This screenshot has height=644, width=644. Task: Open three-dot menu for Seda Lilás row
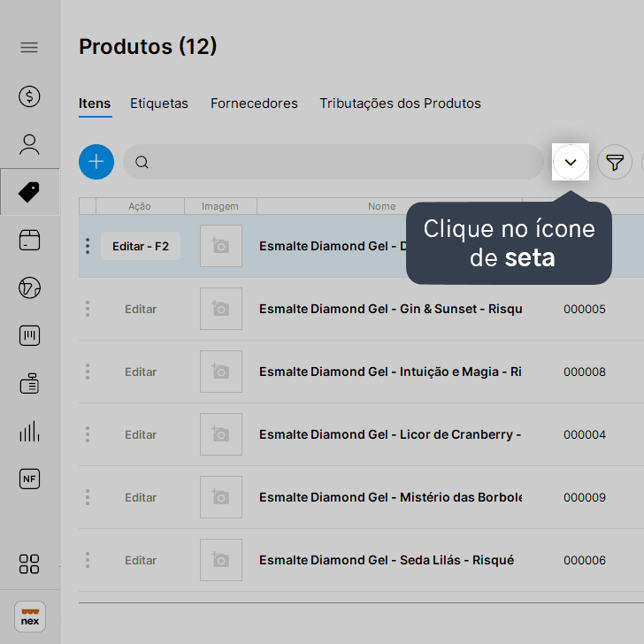(x=88, y=560)
